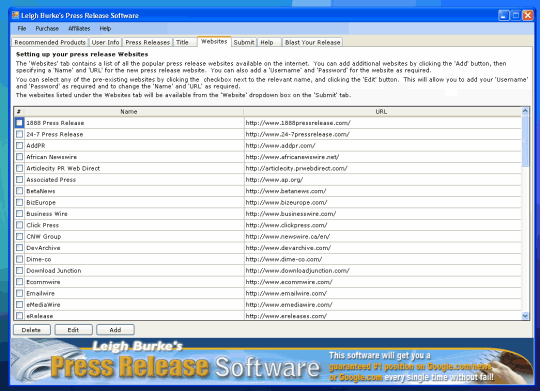Viewport: 540px width, 391px height.
Task: Open Blast Your Release tab
Action: tap(312, 42)
